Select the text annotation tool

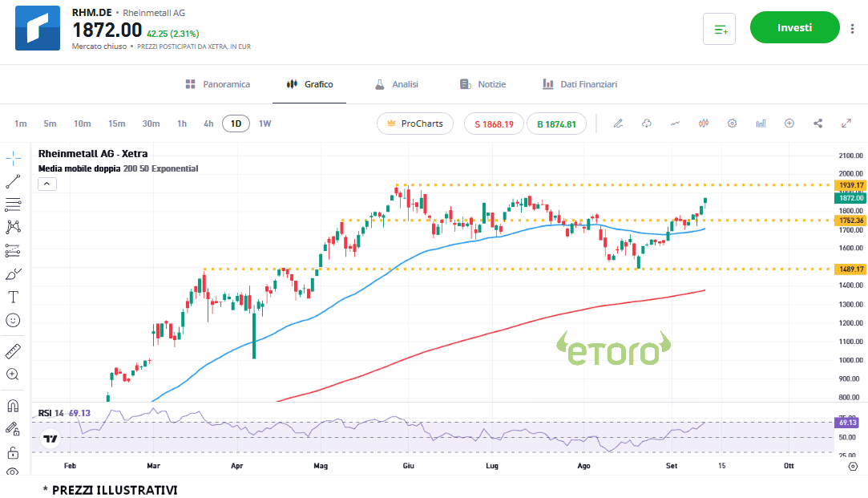pyautogui.click(x=13, y=297)
